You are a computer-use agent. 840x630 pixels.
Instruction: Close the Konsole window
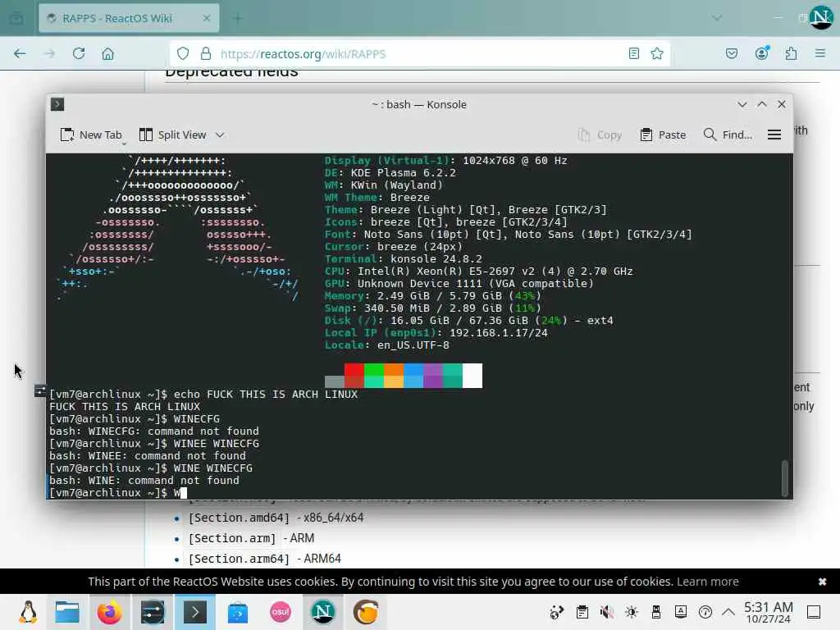click(782, 104)
